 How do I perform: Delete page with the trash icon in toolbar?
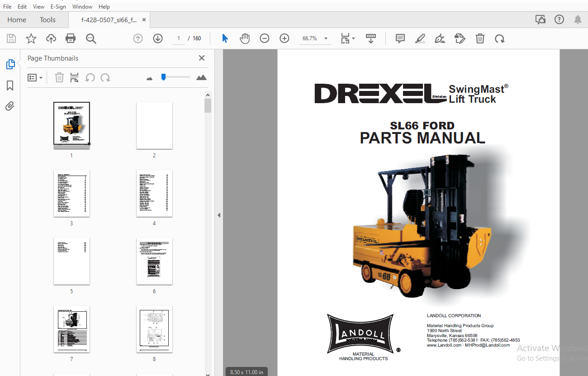pos(480,38)
